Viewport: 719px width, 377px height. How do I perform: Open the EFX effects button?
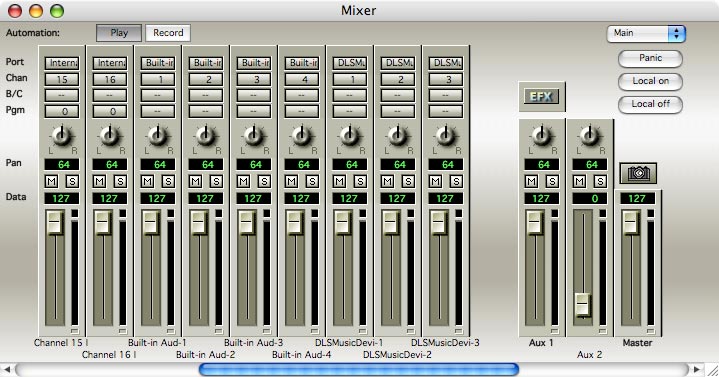(542, 96)
